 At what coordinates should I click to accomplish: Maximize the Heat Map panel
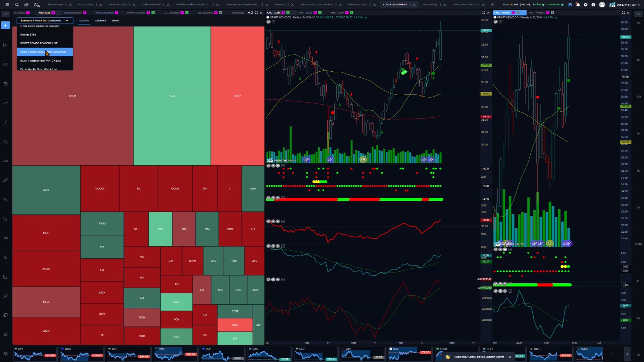click(x=256, y=13)
